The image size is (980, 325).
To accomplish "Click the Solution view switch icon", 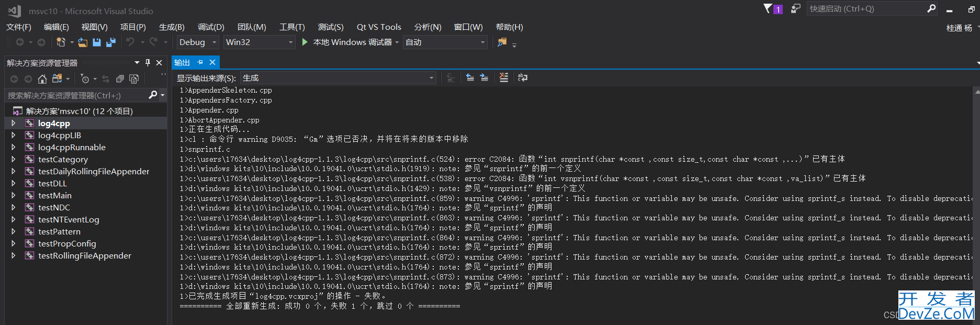I will [57, 79].
